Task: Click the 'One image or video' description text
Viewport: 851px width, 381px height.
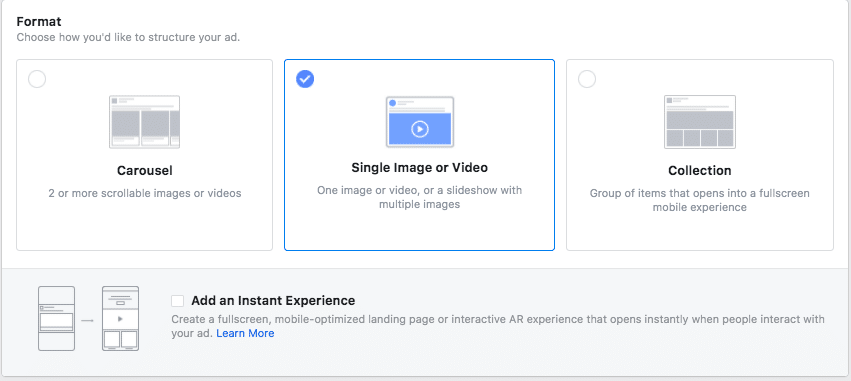Action: (x=420, y=198)
